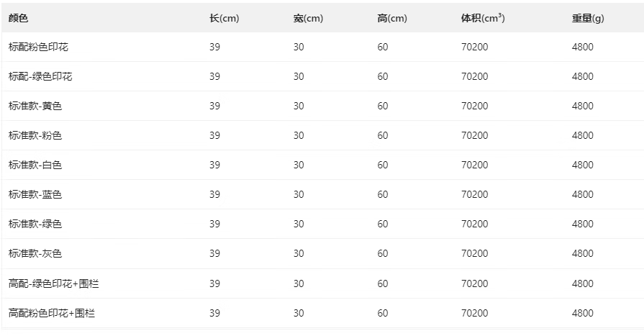The width and height of the screenshot is (644, 336).
Task: Click the 体积(cm³) column header
Action: pyautogui.click(x=482, y=18)
